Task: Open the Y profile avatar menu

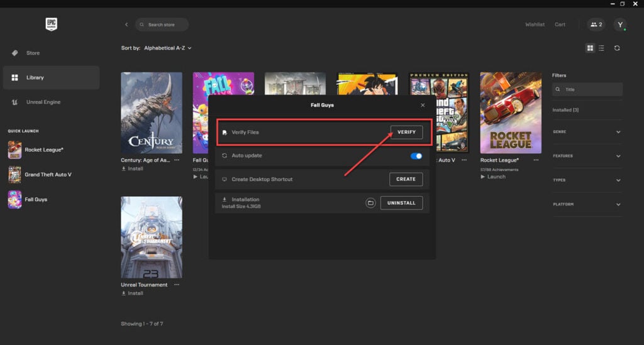Action: [x=620, y=25]
